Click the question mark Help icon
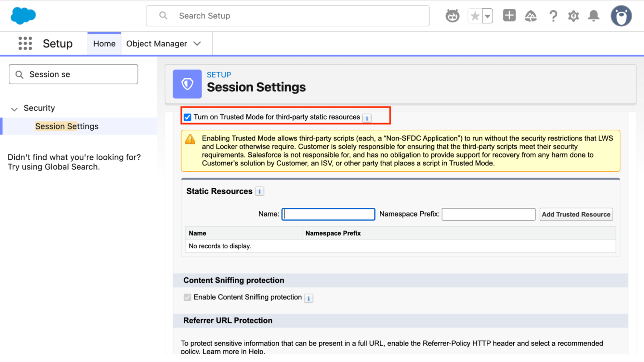Screen dimensions: 644x362 [553, 16]
